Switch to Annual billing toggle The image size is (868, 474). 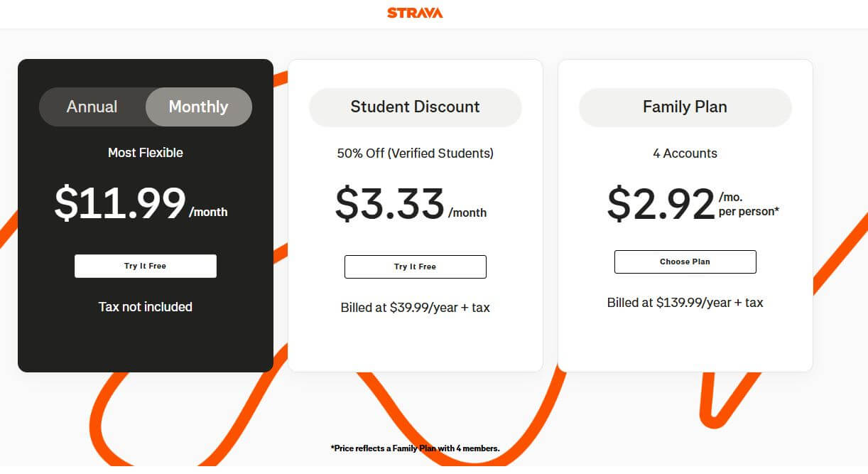coord(92,107)
